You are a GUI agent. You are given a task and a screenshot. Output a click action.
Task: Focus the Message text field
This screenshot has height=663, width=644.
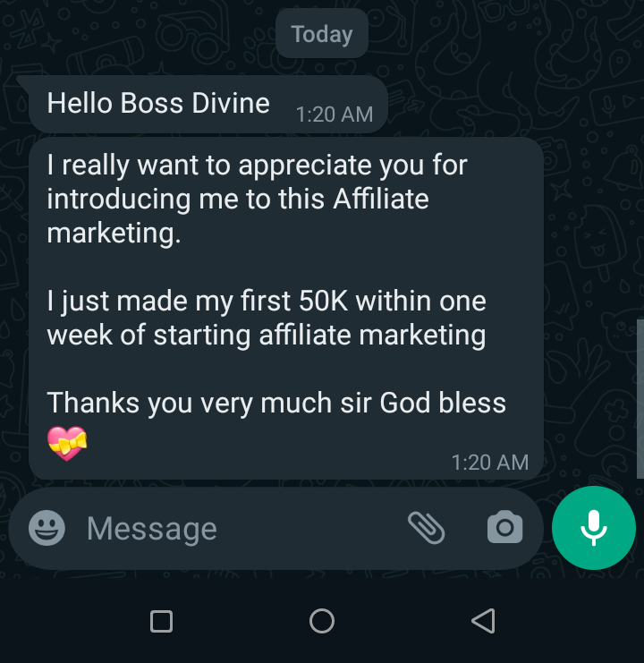tap(233, 529)
